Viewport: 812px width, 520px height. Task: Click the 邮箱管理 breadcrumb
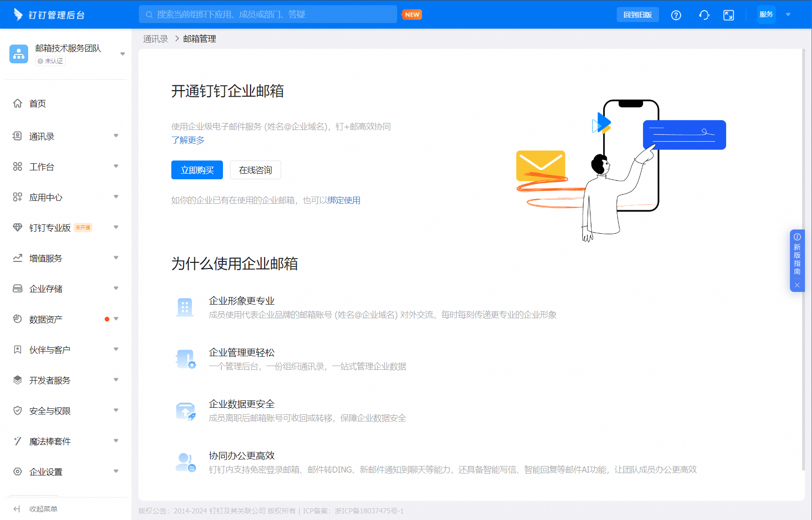coord(199,39)
